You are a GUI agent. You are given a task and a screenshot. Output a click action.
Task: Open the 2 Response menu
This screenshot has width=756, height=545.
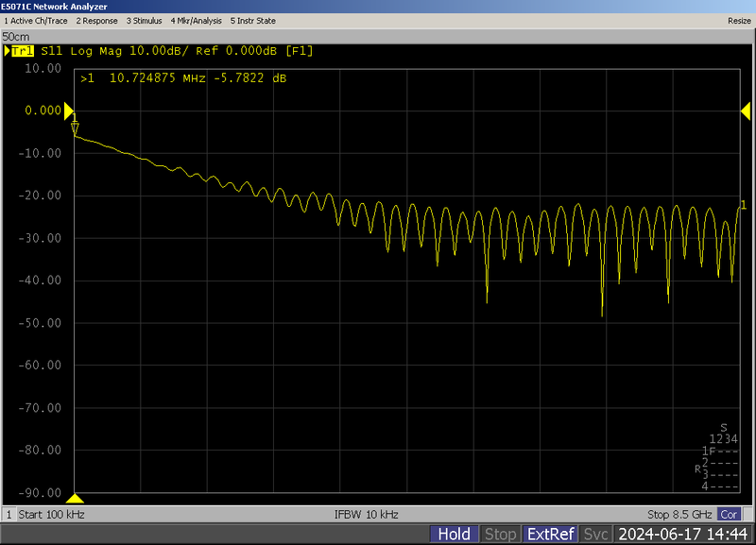[96, 20]
